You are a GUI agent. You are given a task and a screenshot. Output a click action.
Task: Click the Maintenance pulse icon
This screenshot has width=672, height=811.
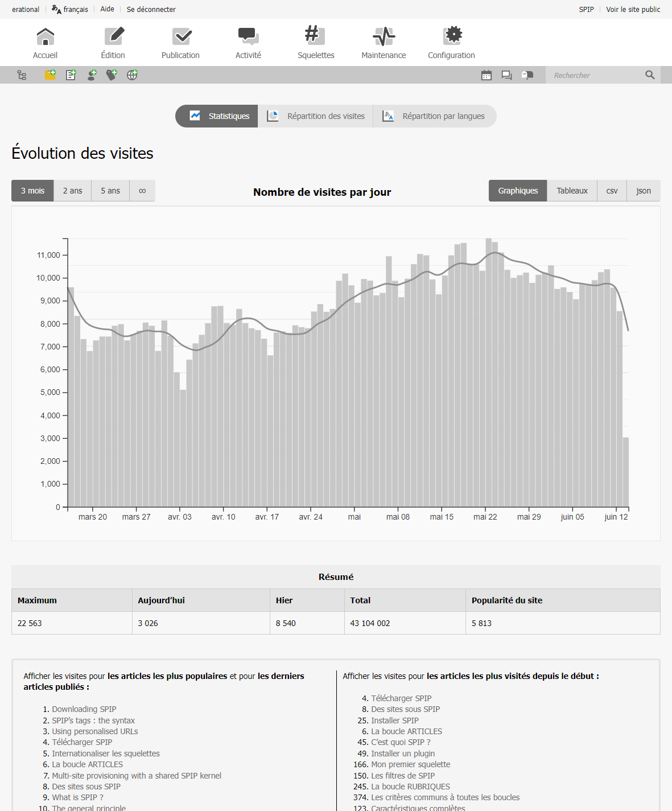click(384, 36)
